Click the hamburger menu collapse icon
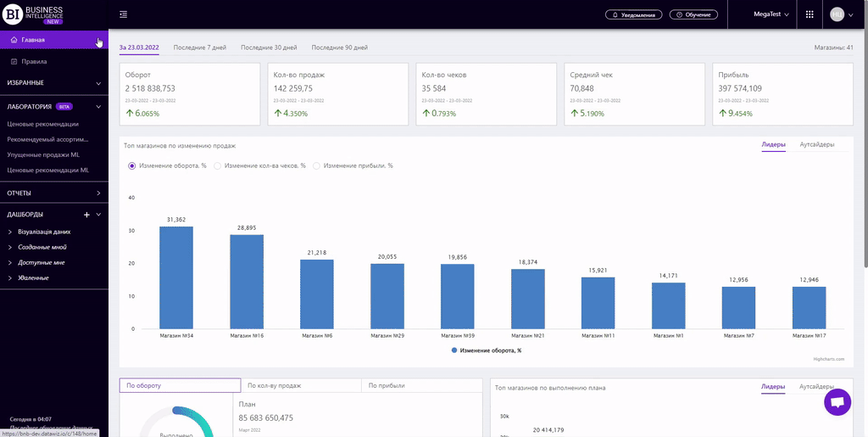The image size is (868, 437). tap(124, 14)
